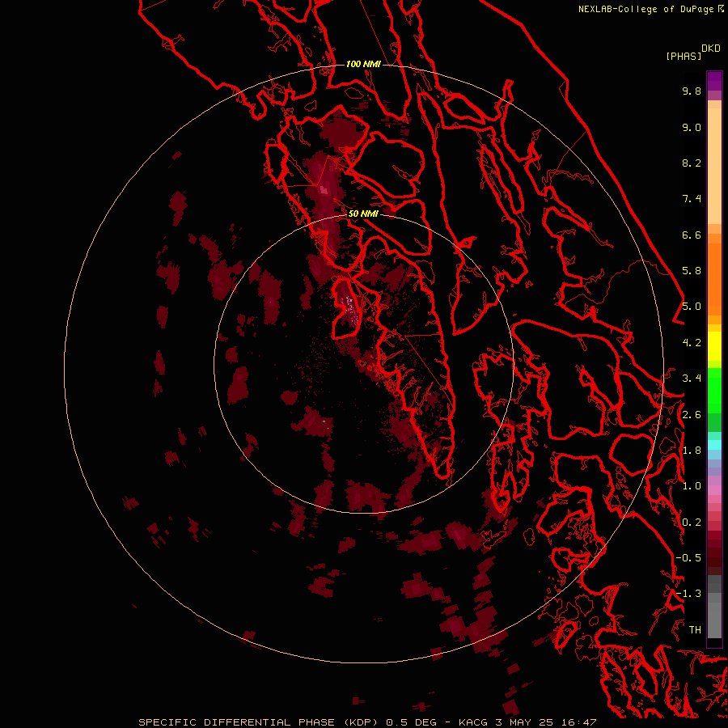Click the [PHAS] legend label
Viewport: 728px width, 728px height.
click(684, 56)
